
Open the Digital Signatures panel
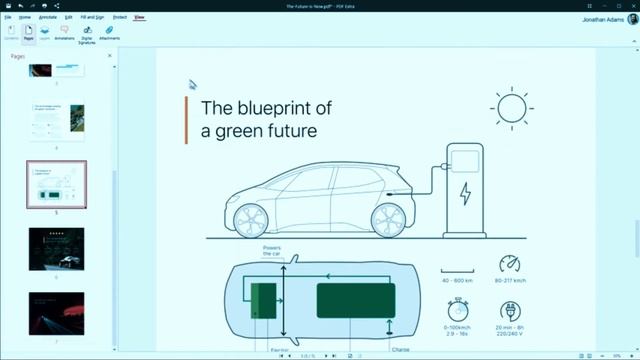click(87, 35)
